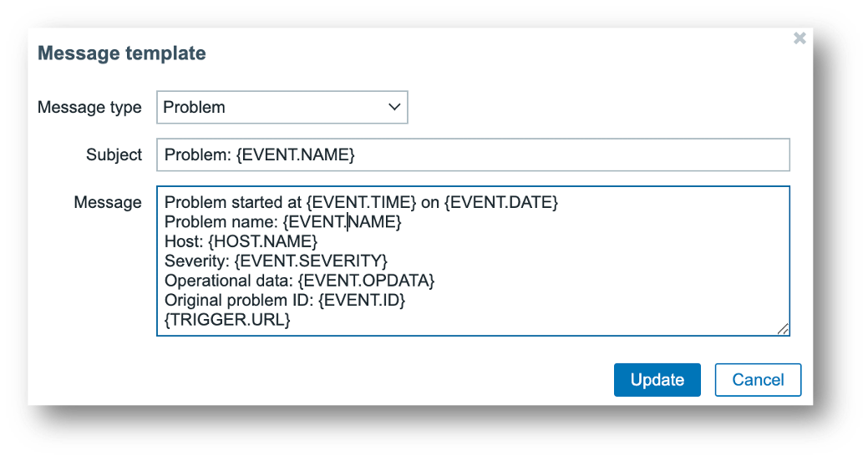The image size is (868, 461).
Task: Click the chevron arrow of Message type
Action: tap(394, 108)
